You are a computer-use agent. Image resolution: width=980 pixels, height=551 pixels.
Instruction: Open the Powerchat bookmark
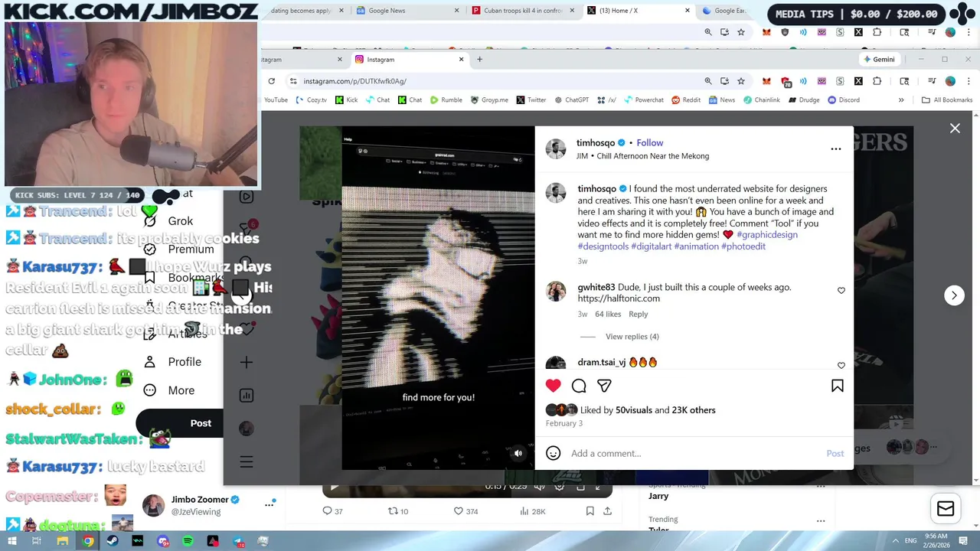(x=643, y=99)
